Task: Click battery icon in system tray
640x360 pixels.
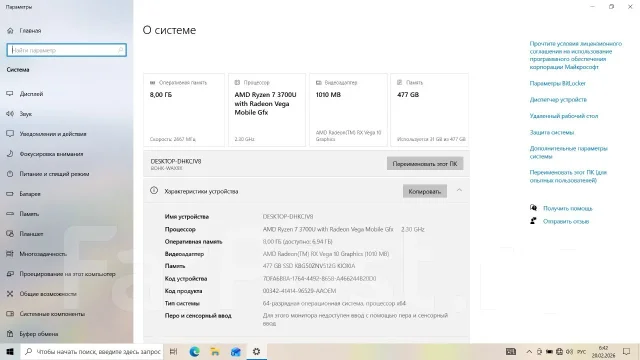Action: point(549,351)
